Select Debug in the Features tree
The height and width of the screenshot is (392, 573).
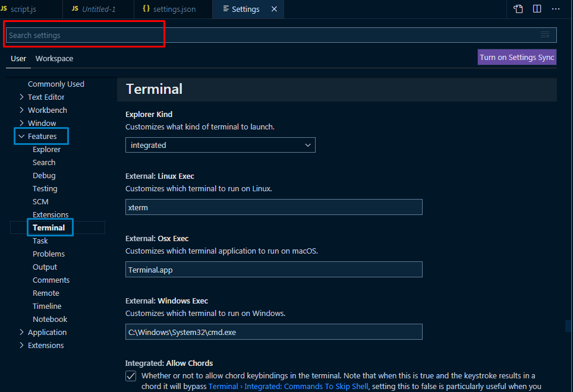pos(44,175)
